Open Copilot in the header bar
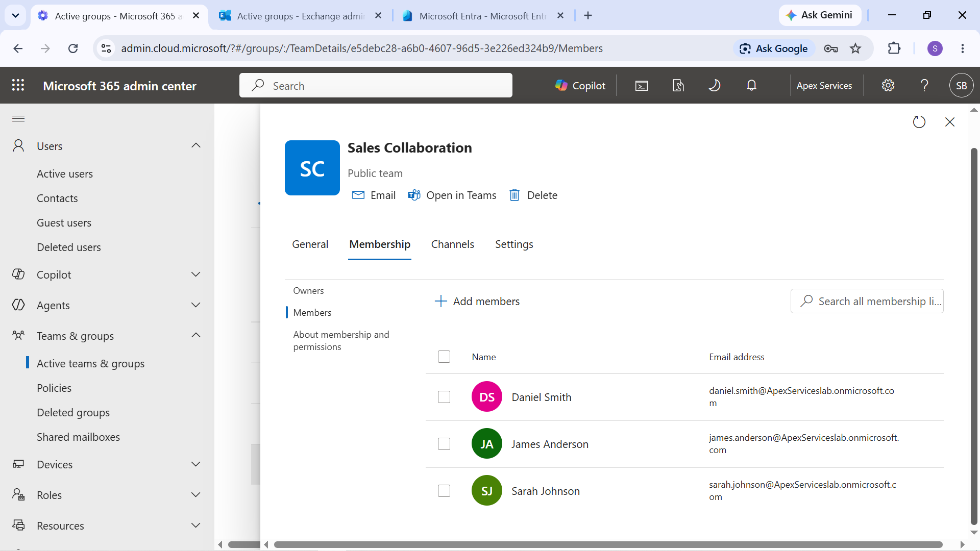Viewport: 980px width, 551px height. click(x=580, y=85)
